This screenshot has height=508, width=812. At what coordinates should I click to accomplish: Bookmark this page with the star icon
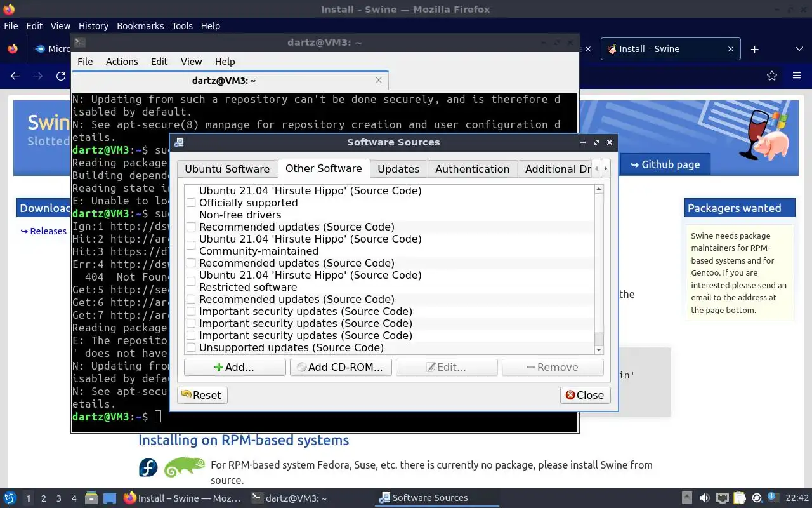point(772,76)
